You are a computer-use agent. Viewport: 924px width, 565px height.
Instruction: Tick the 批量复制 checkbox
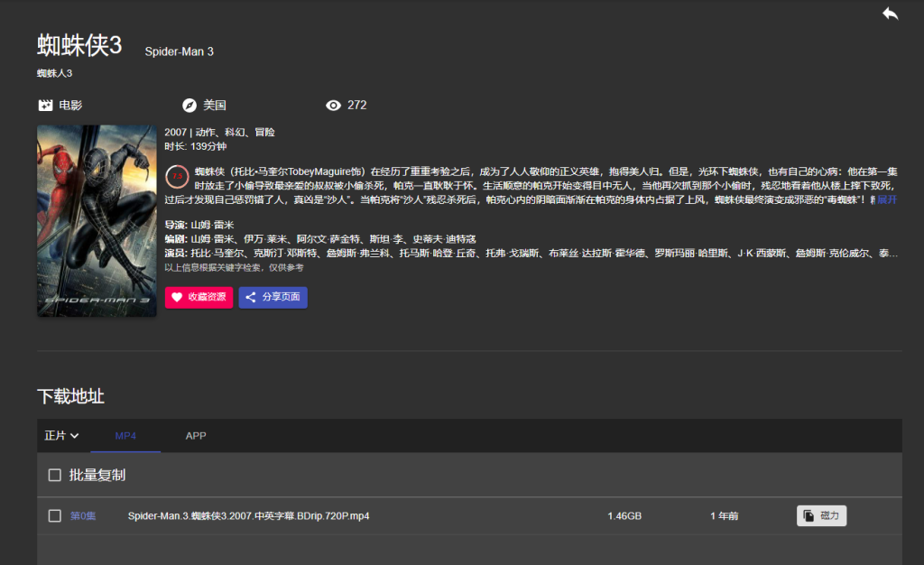point(55,475)
